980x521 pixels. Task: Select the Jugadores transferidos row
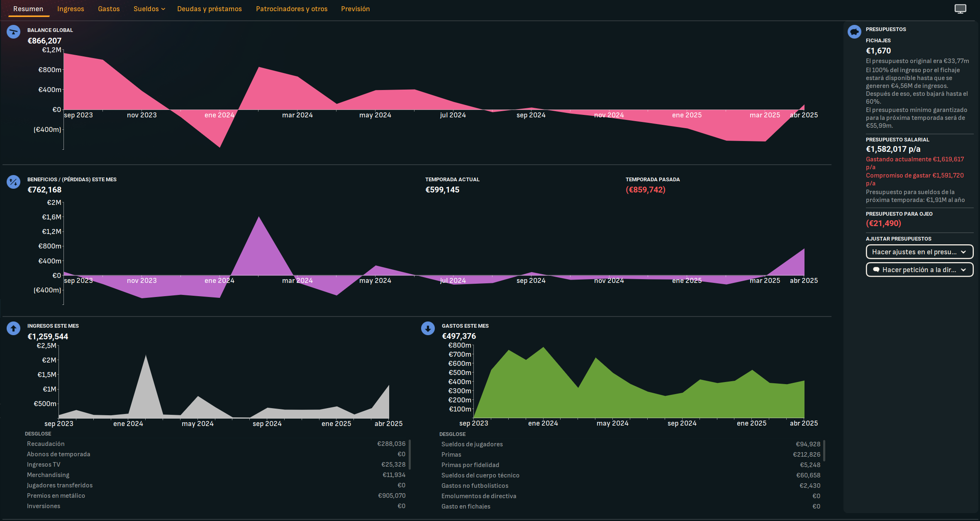pyautogui.click(x=216, y=485)
